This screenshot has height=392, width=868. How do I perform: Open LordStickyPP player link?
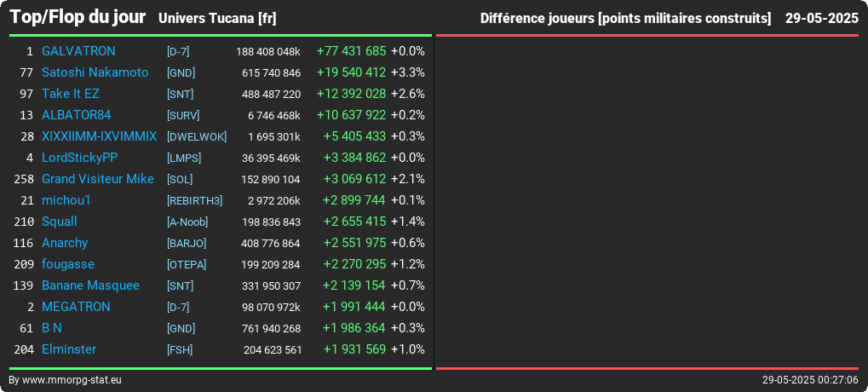click(80, 158)
